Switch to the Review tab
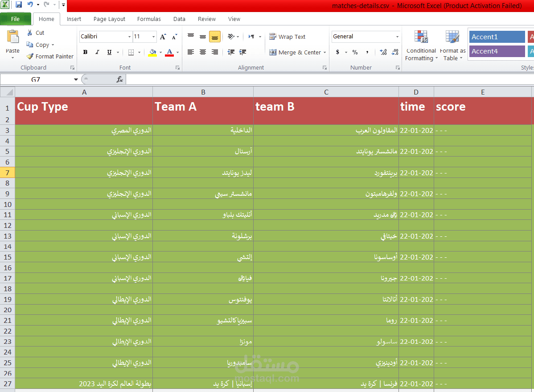Image resolution: width=534 pixels, height=392 pixels. pyautogui.click(x=207, y=19)
